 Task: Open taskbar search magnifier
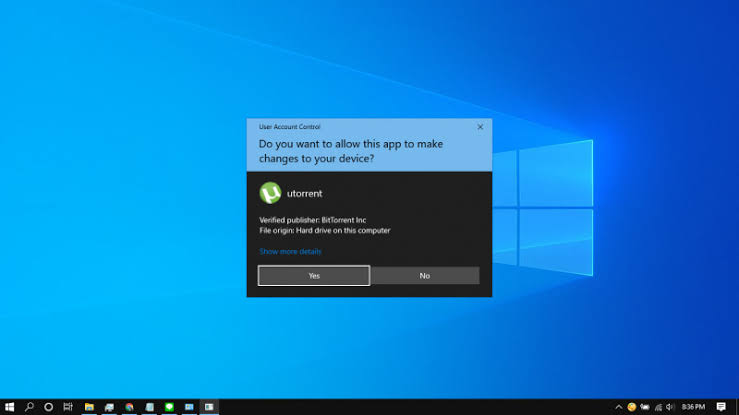29,407
